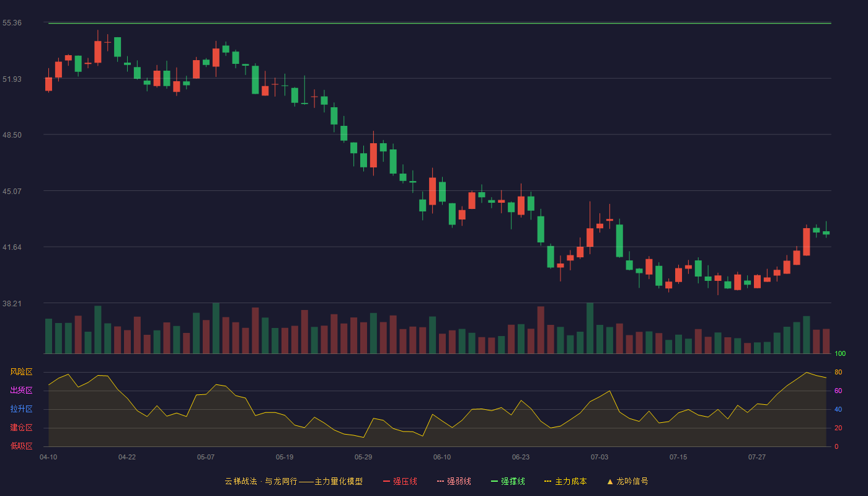The image size is (868, 496).
Task: Select the 04-22 date on the time axis
Action: [x=127, y=457]
